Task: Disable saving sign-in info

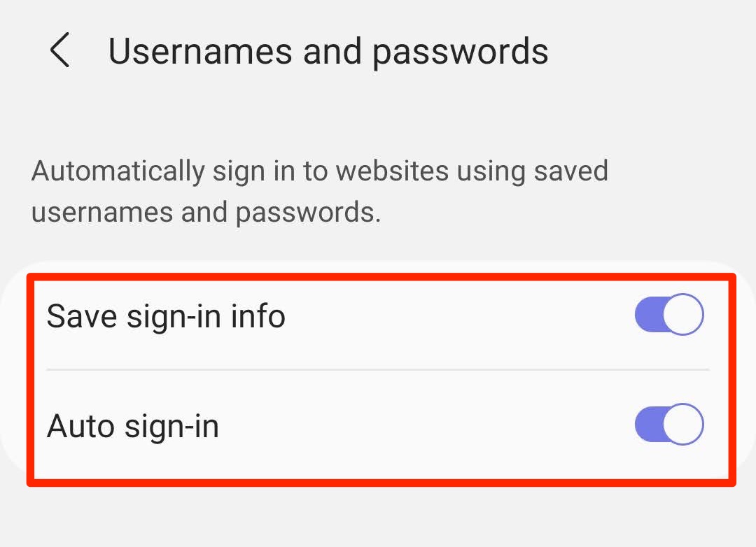Action: click(x=668, y=316)
